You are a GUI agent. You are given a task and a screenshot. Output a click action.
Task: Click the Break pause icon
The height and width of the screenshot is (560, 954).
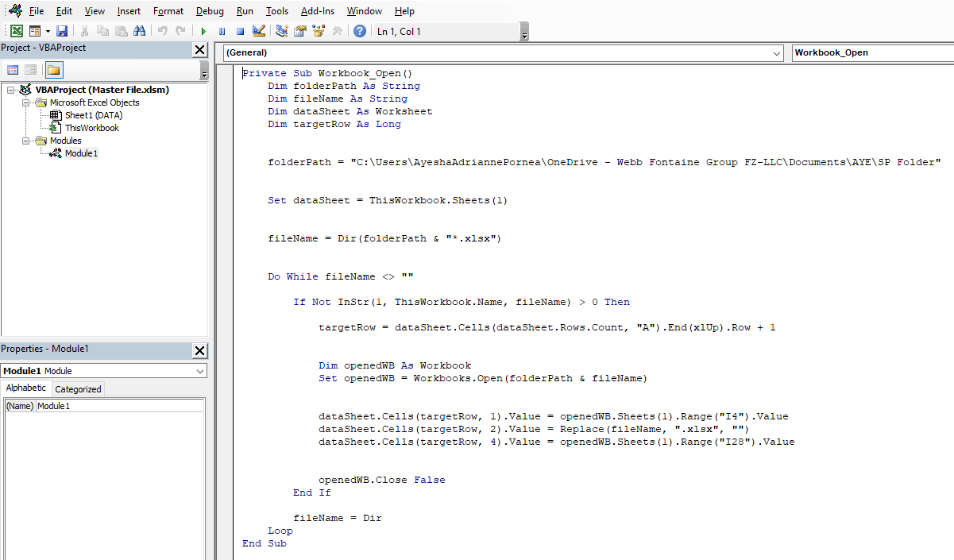coord(222,31)
